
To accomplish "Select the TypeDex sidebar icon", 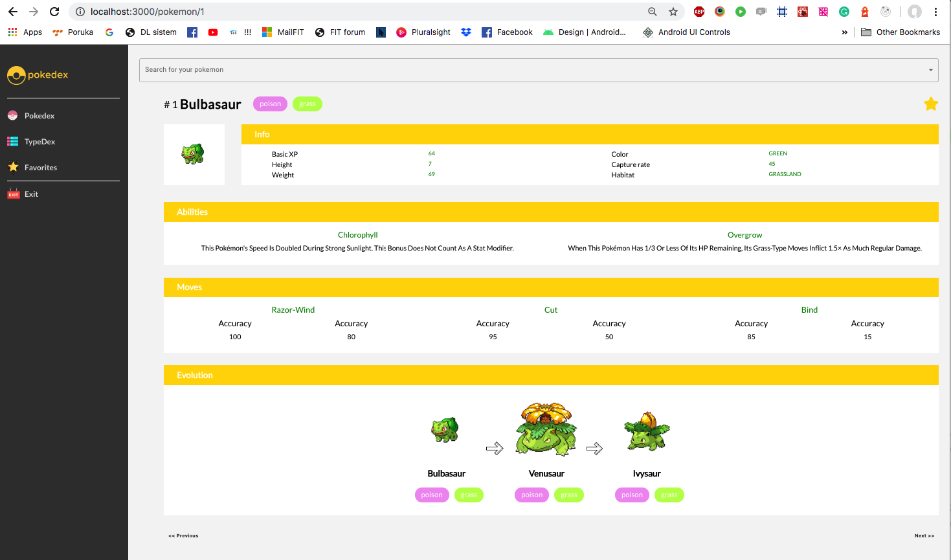I will [13, 141].
